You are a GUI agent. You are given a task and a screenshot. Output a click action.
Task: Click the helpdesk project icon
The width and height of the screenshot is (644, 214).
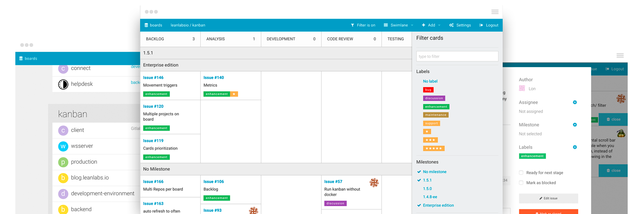(63, 84)
